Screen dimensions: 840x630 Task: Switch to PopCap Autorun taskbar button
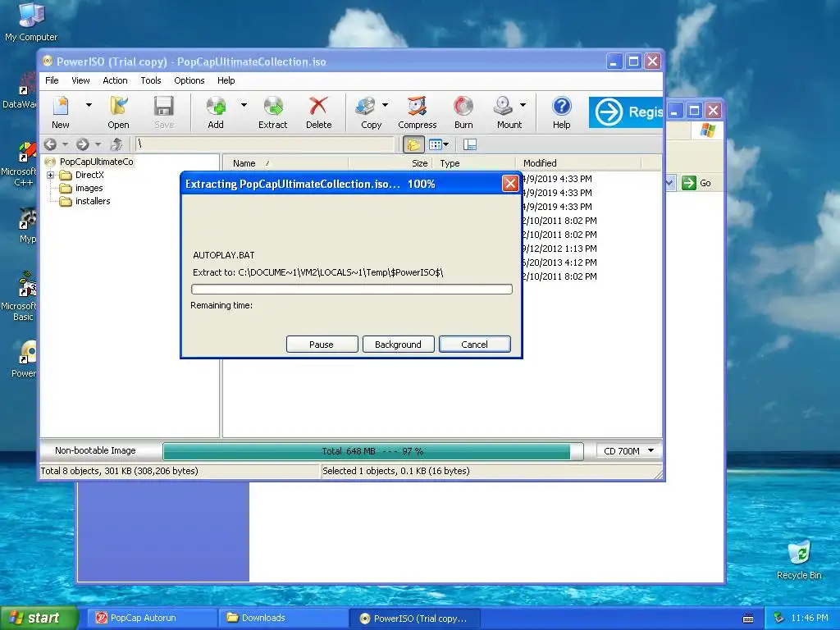[152, 618]
